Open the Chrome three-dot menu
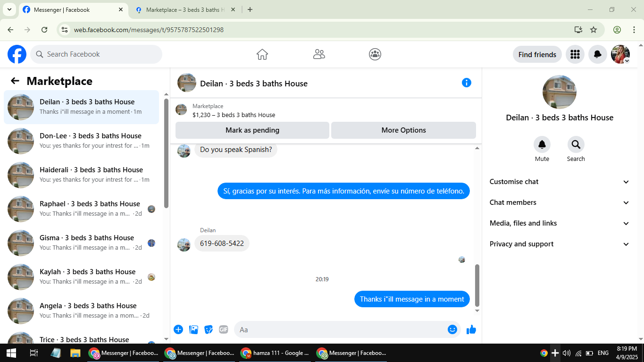Viewport: 644px width, 362px height. pyautogui.click(x=634, y=30)
